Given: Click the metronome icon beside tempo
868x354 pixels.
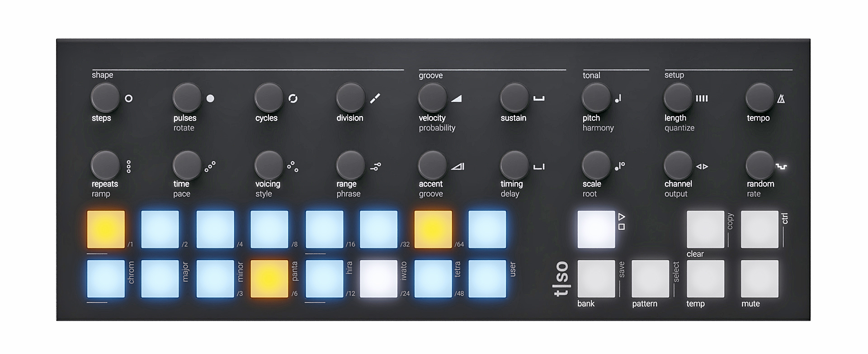Looking at the screenshot, I should 781,98.
